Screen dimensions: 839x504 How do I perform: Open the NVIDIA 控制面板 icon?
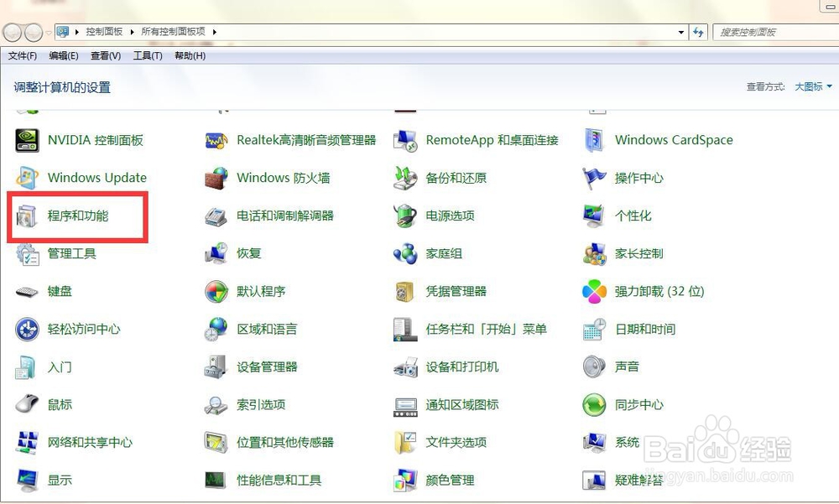click(x=27, y=140)
